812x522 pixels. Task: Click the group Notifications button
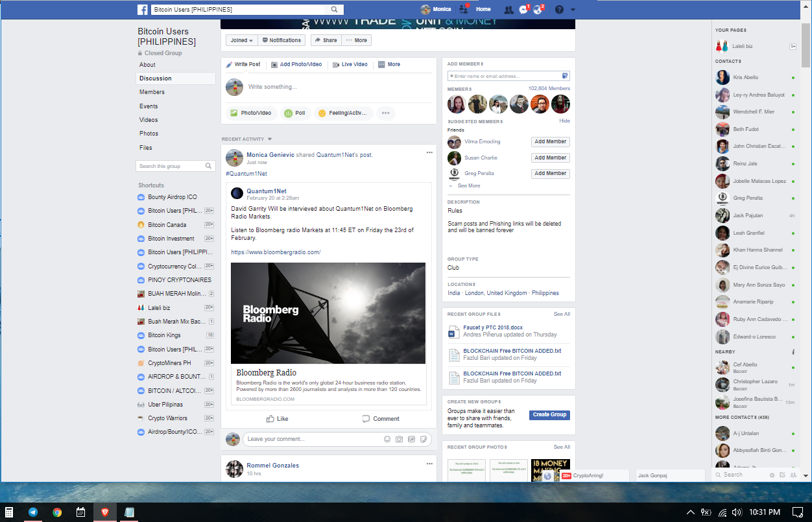tap(281, 40)
